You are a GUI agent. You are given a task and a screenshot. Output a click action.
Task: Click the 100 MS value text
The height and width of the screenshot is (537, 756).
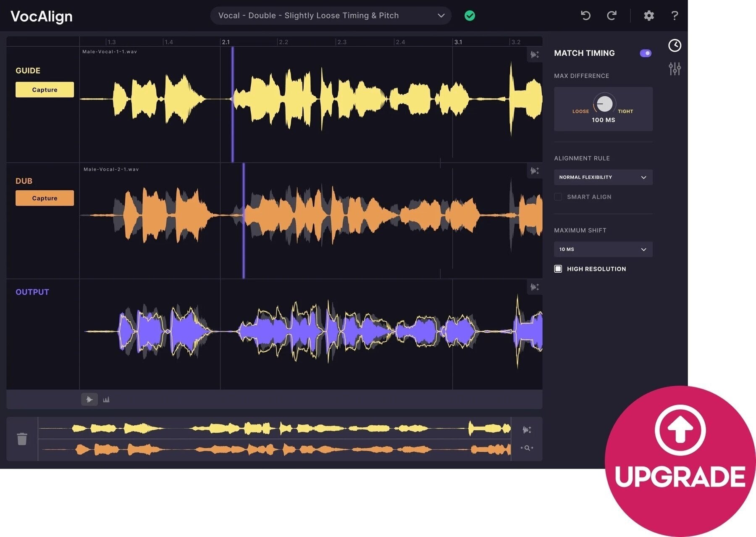click(x=603, y=120)
